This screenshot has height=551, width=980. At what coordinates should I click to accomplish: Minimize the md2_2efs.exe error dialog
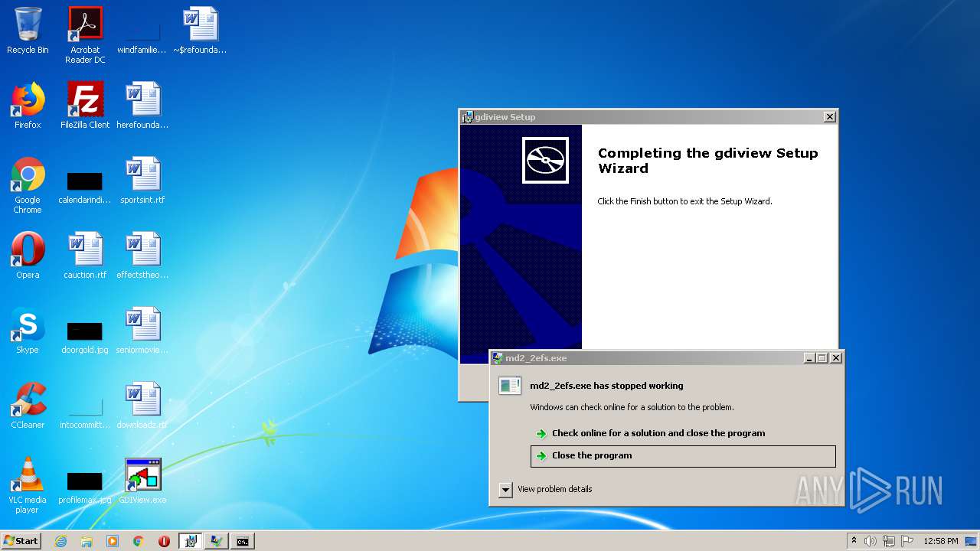click(x=809, y=358)
